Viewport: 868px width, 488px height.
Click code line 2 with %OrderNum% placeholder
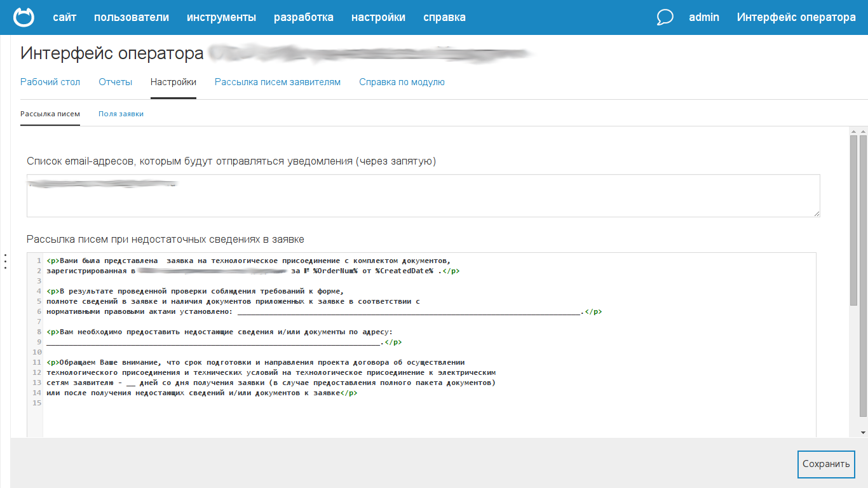[x=254, y=271]
